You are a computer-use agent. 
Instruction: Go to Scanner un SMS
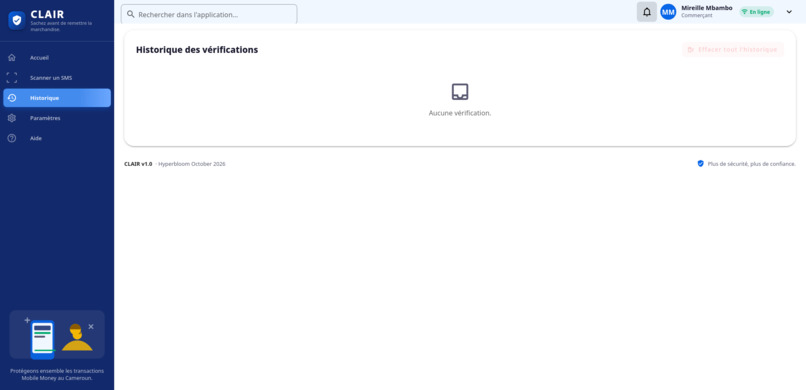[57, 78]
